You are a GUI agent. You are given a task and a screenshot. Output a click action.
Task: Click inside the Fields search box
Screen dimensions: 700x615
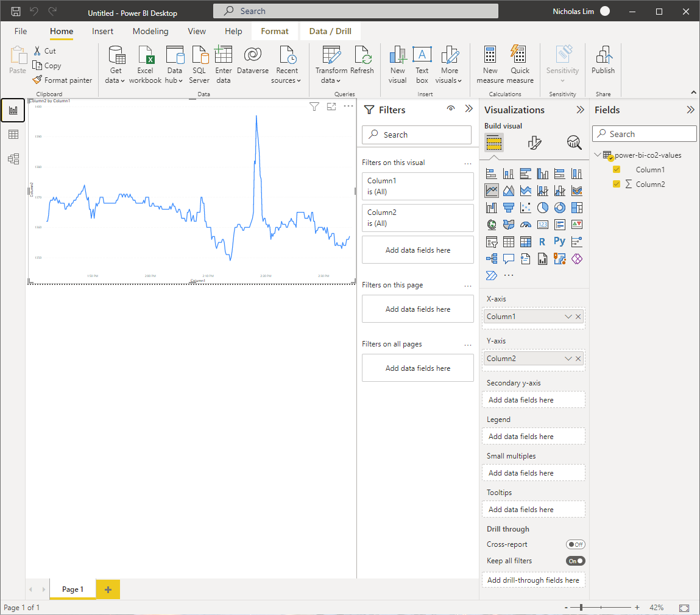[644, 133]
